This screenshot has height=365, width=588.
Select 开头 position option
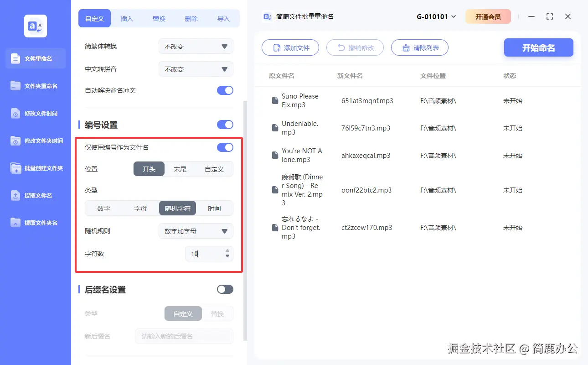pyautogui.click(x=149, y=169)
